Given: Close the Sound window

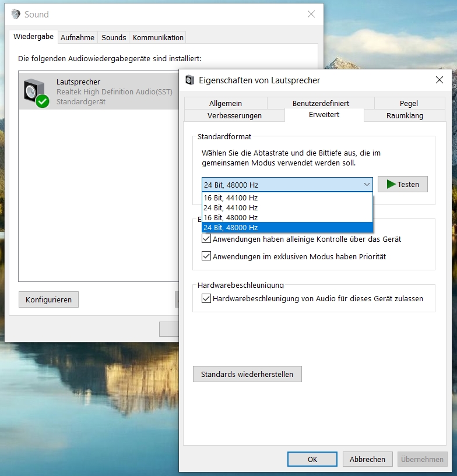Looking at the screenshot, I should (x=311, y=14).
